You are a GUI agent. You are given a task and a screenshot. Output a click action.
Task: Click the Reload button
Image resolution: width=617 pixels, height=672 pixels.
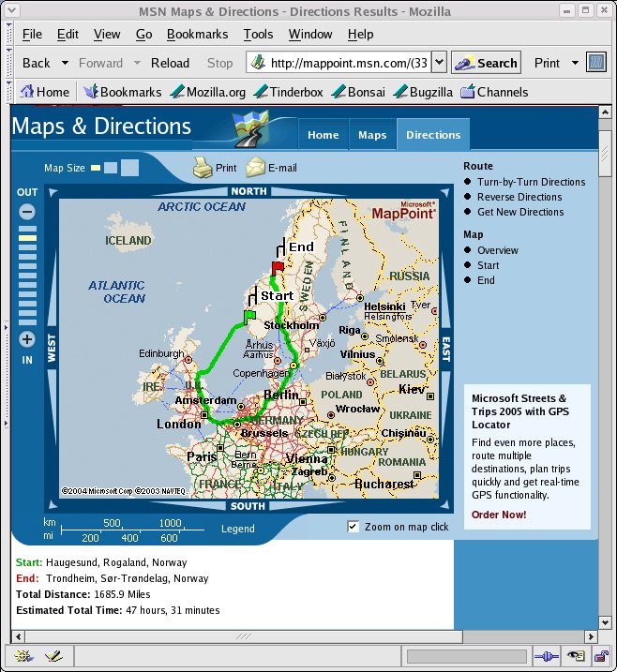click(170, 63)
